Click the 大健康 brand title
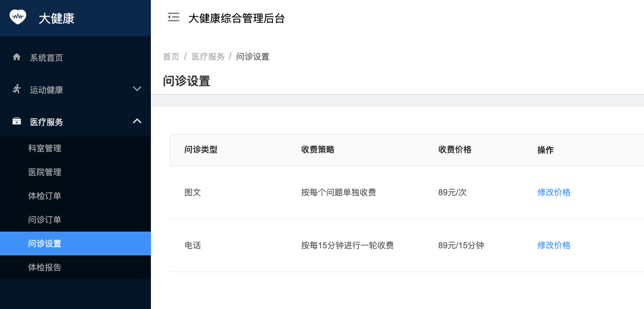644x309 pixels. tap(57, 18)
